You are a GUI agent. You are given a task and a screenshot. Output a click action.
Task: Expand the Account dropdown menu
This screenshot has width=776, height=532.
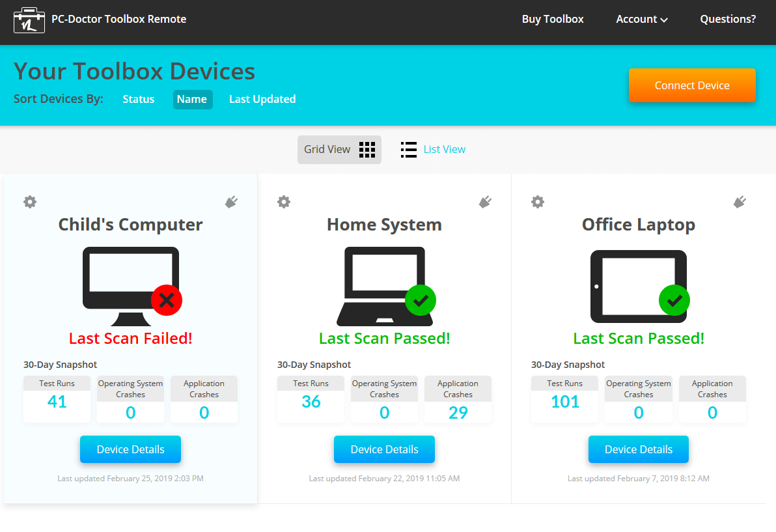642,20
